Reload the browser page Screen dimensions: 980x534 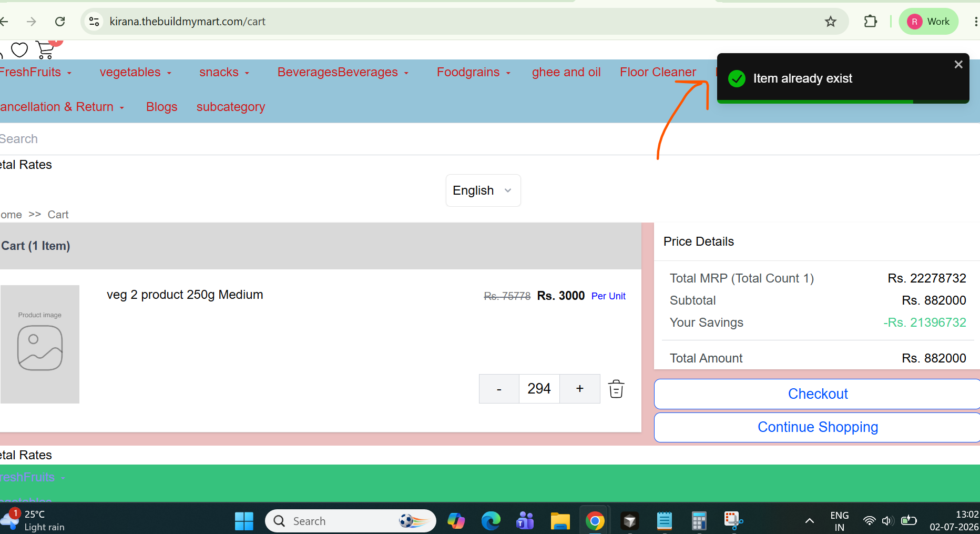point(60,22)
